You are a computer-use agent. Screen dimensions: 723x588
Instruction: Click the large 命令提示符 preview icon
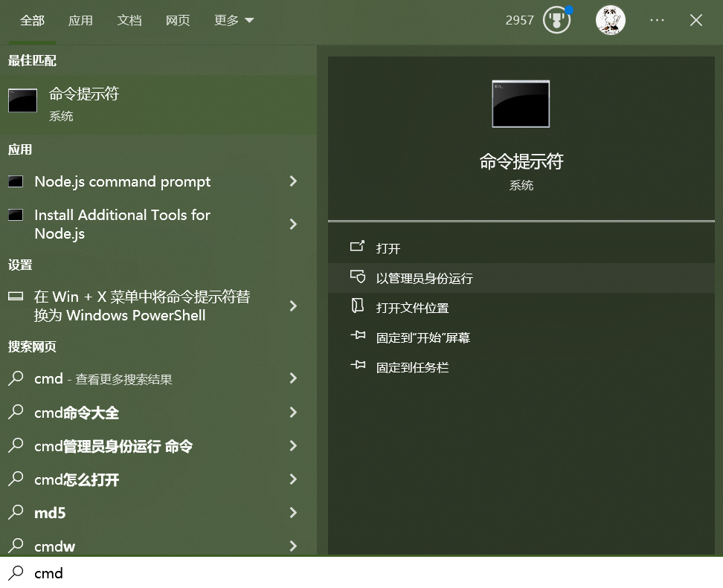[x=521, y=103]
